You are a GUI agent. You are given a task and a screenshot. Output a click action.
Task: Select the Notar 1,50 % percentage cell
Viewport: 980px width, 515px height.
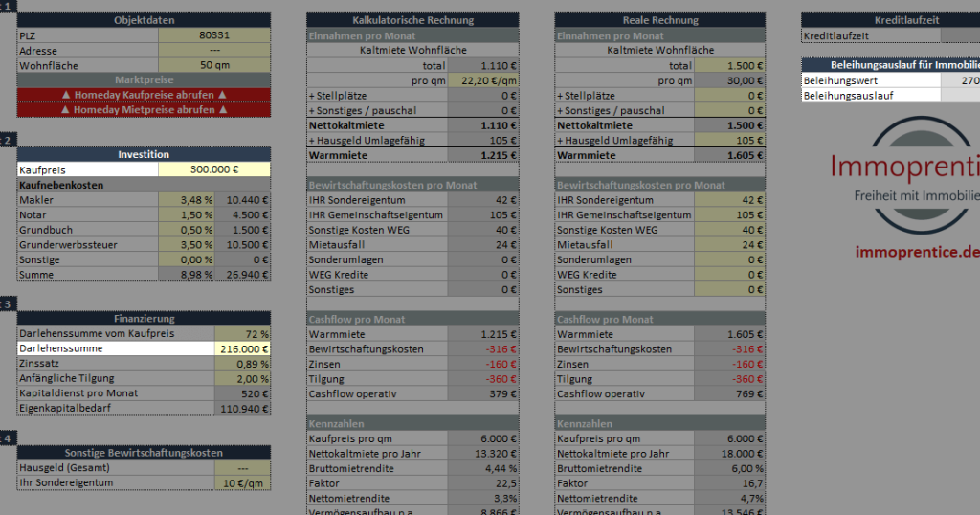point(187,215)
